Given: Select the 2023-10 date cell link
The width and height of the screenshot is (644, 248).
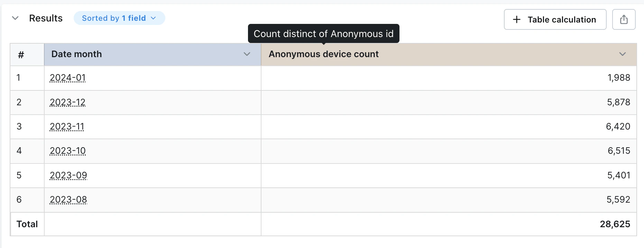Looking at the screenshot, I should coord(68,151).
